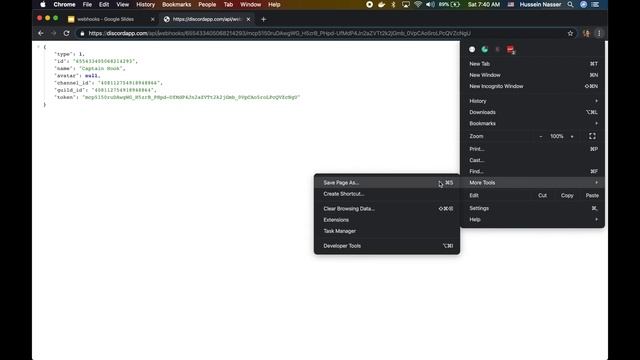Click the Bluetooth status icon
The image size is (640, 360).
393,4
